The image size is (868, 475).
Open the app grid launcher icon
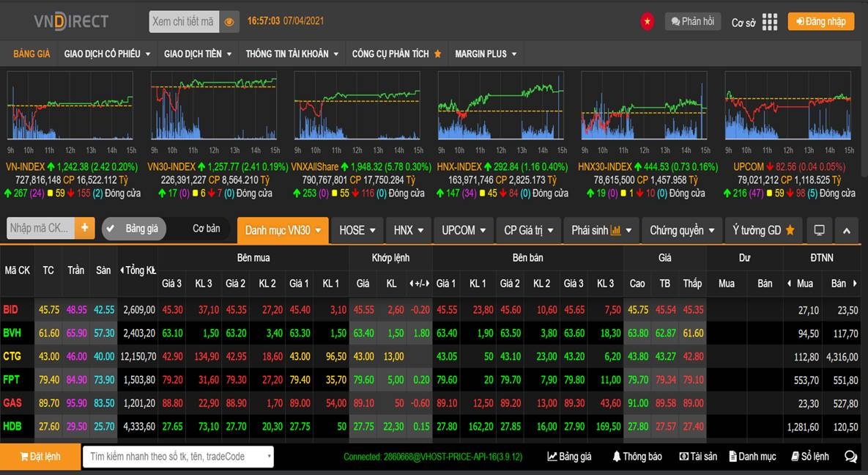[x=769, y=21]
